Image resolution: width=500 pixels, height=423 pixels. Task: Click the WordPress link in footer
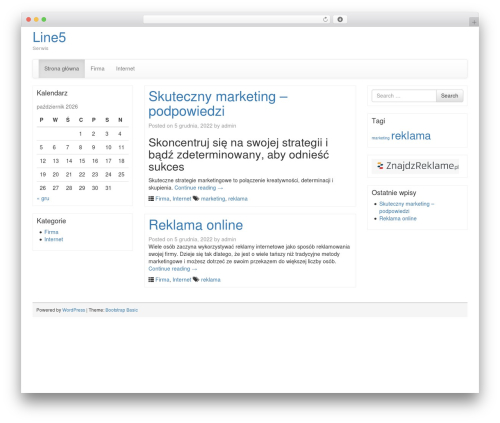point(74,310)
